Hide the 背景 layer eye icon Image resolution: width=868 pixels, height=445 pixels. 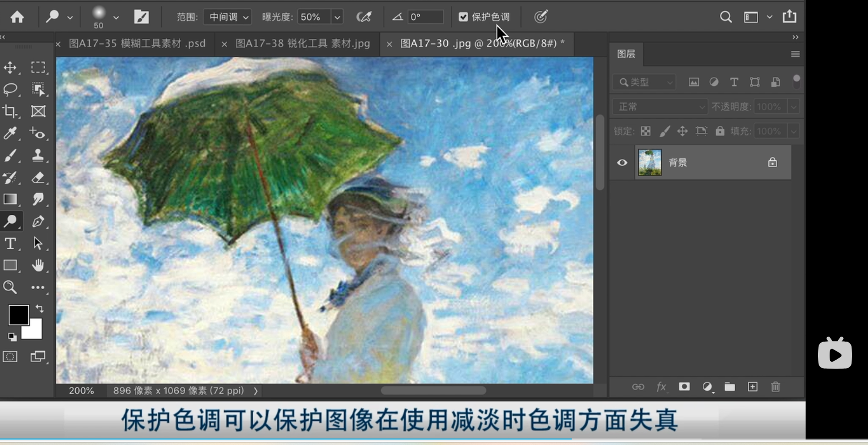pos(622,162)
